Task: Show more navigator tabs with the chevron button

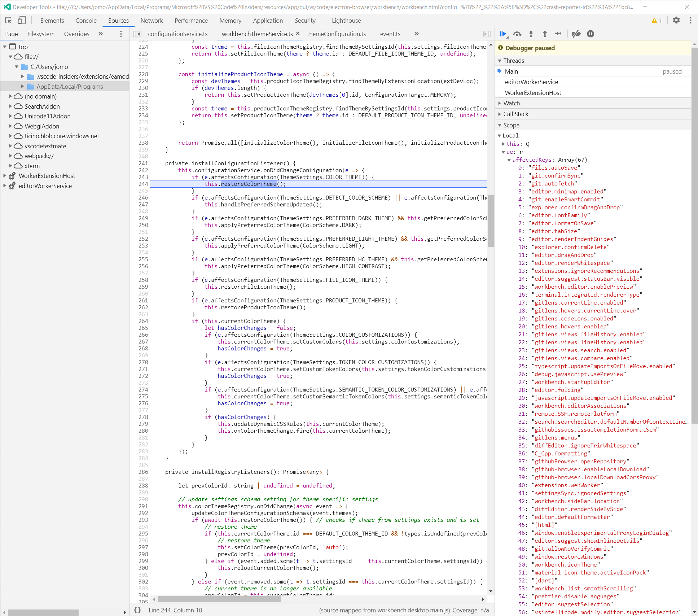Action: 100,34
